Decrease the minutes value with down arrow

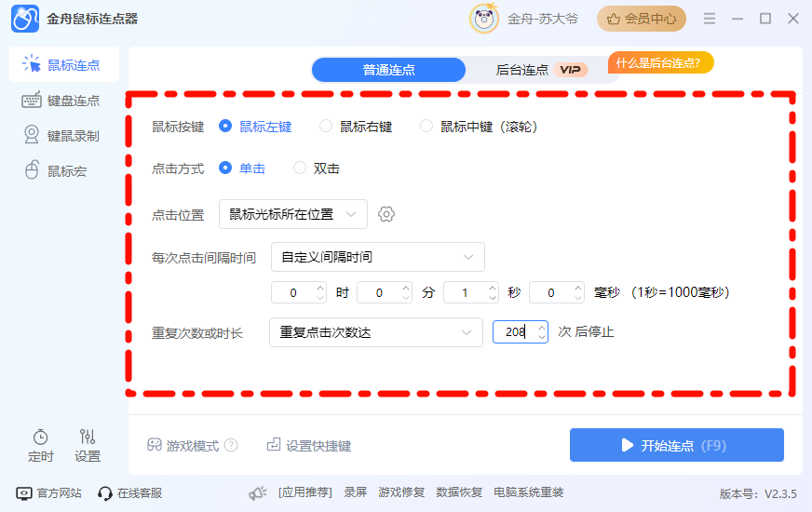click(407, 298)
